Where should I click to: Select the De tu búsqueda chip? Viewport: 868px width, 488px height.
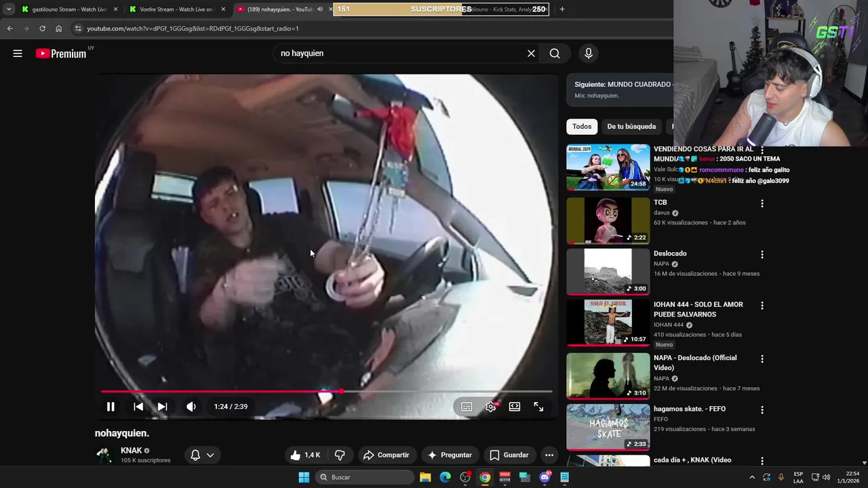pos(631,127)
